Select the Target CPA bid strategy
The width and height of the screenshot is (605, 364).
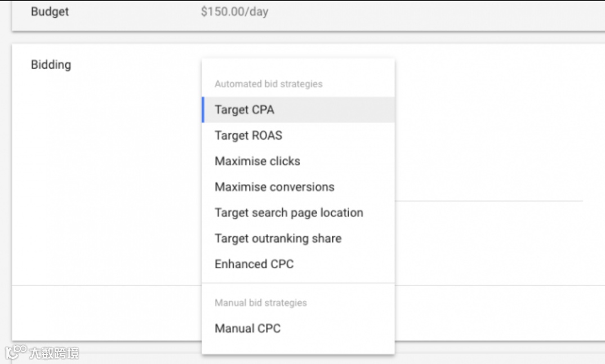click(x=244, y=110)
